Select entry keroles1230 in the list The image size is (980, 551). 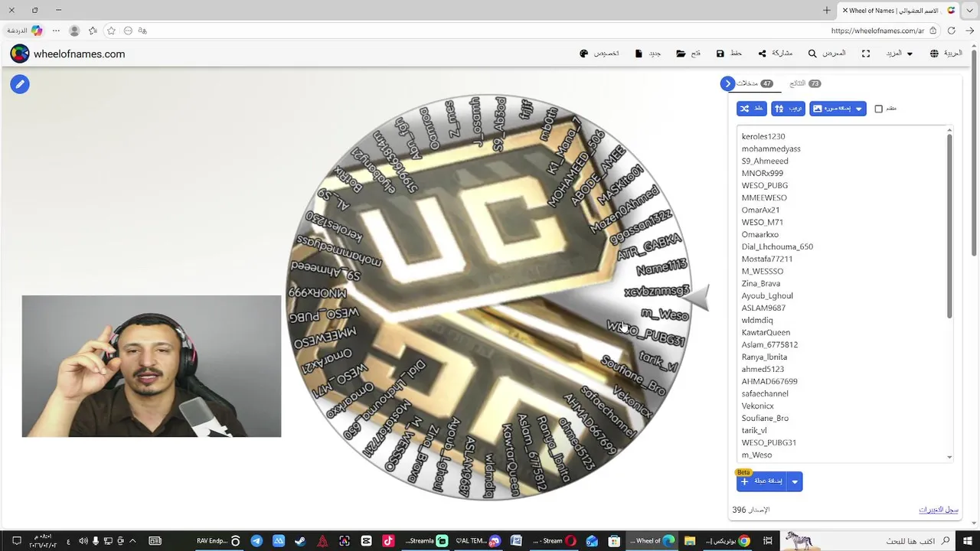pos(763,136)
